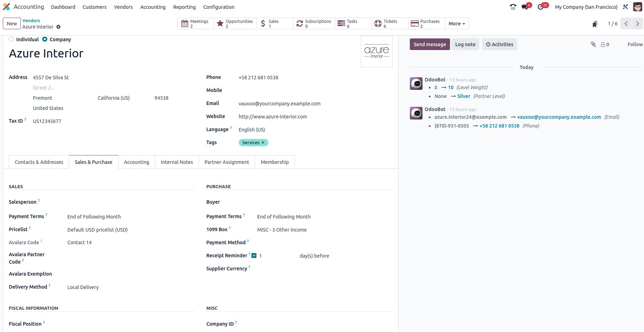Click the Azure Interior name heading
The image size is (644, 332).
pos(46,54)
